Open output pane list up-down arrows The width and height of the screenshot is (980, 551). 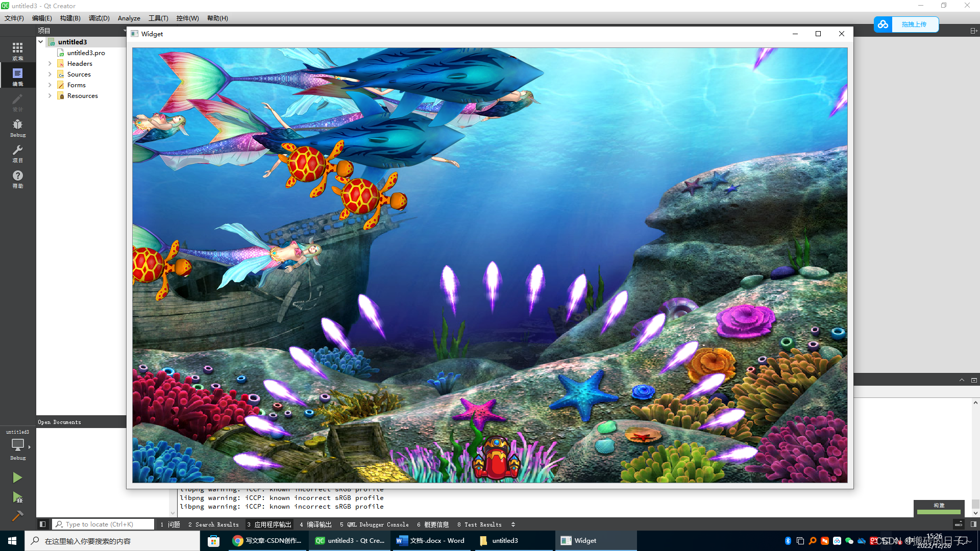pos(513,524)
